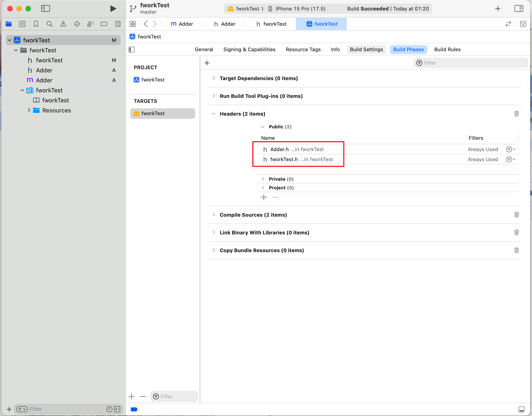This screenshot has height=416, width=532.
Task: Show only recently modified files
Action: click(109, 409)
